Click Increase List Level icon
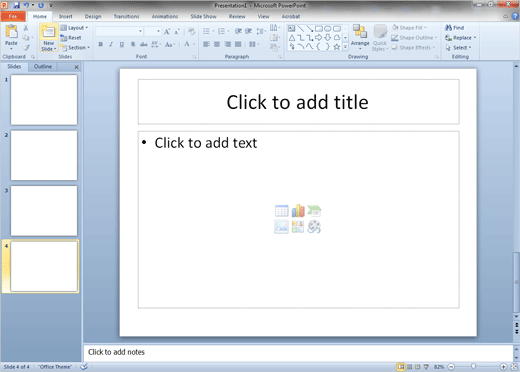 pos(249,31)
